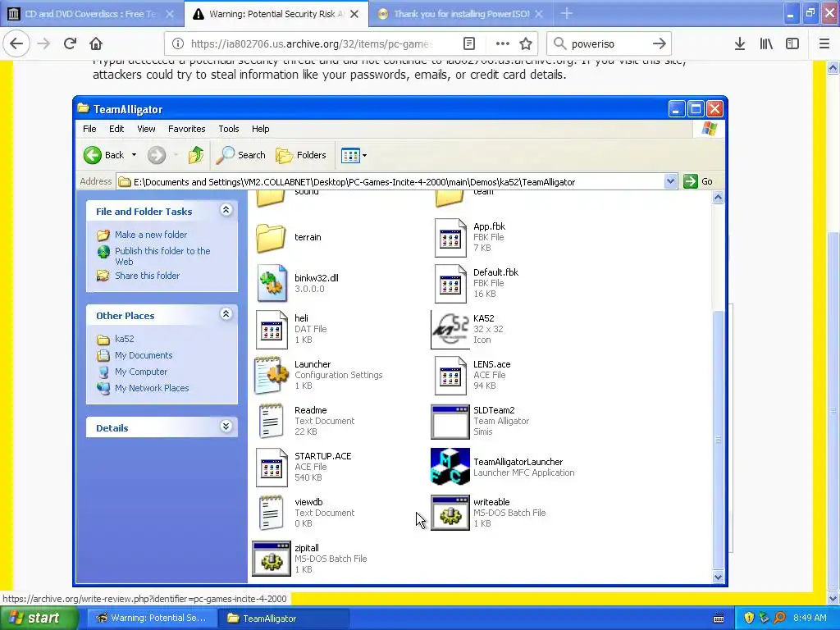Toggle Firefox reader view icon

[x=468, y=43]
